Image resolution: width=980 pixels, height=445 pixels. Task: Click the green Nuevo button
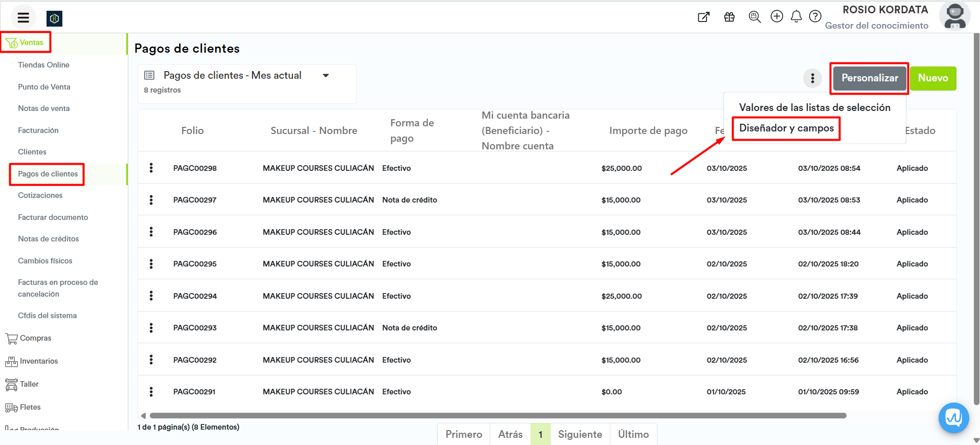(x=932, y=78)
